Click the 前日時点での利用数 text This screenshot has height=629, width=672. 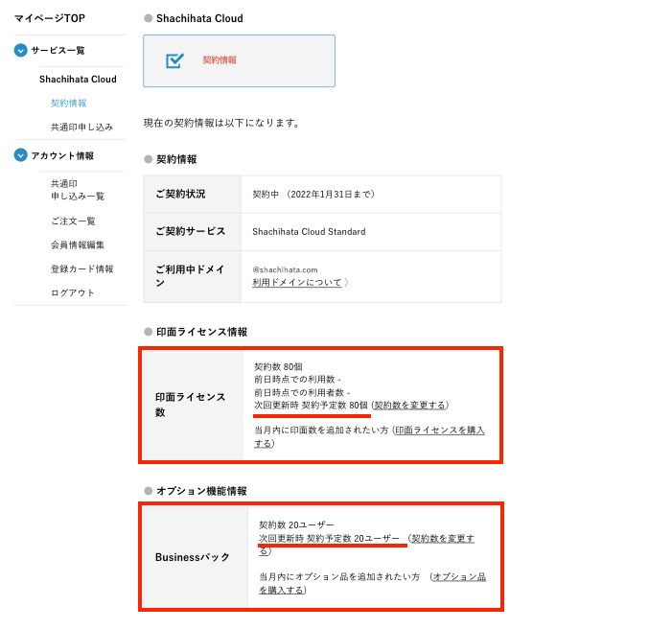point(297,380)
